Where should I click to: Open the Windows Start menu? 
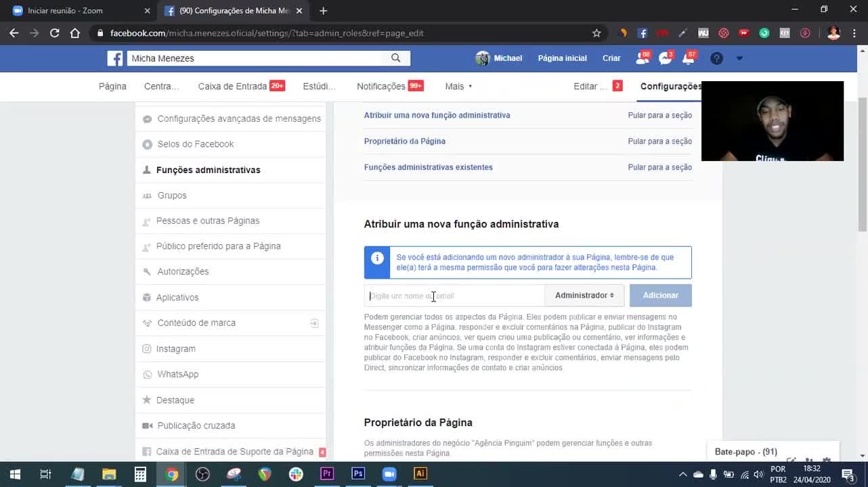pos(15,474)
